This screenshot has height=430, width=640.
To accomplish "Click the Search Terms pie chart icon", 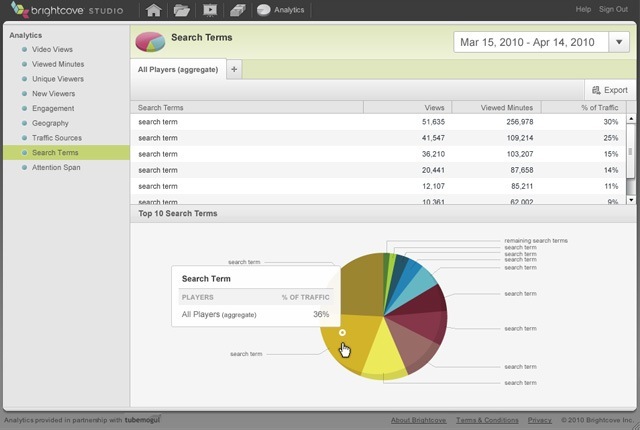I will (x=150, y=42).
